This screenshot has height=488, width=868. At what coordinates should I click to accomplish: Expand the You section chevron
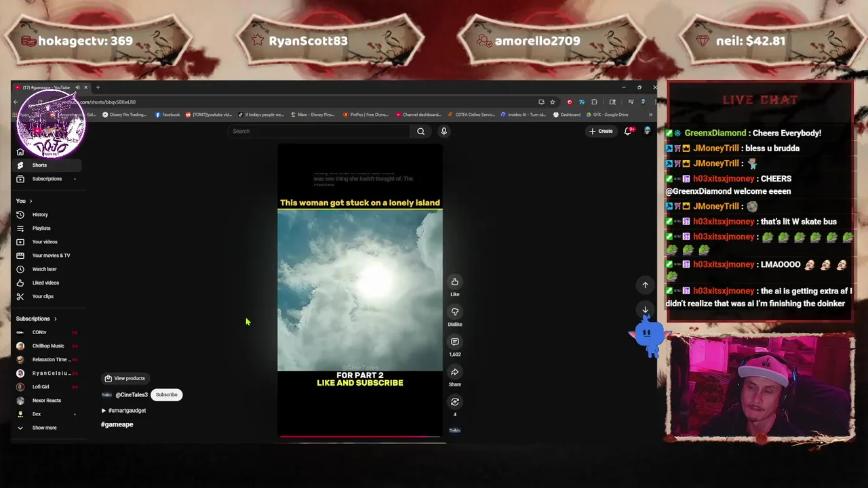[31, 201]
